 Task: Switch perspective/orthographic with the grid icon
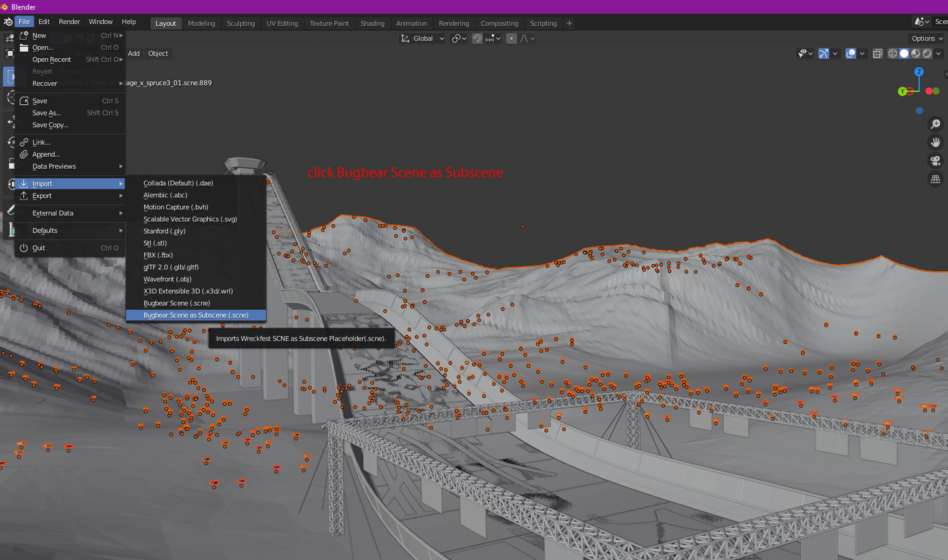935,179
